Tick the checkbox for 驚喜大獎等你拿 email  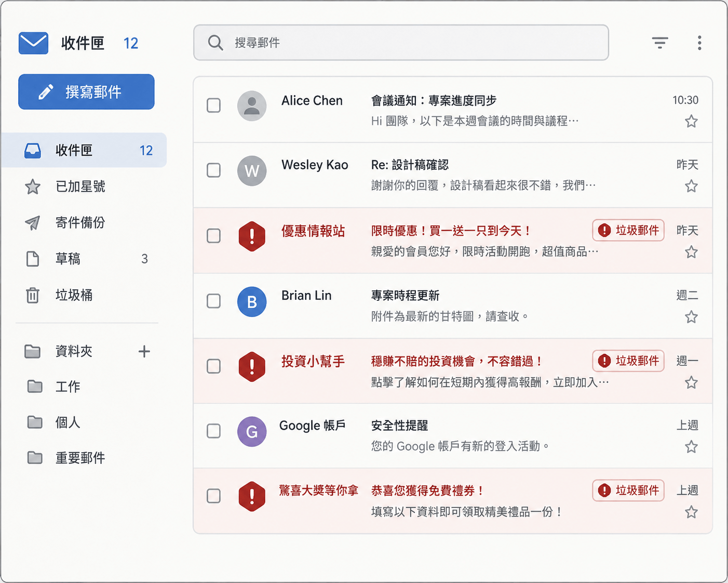(213, 496)
